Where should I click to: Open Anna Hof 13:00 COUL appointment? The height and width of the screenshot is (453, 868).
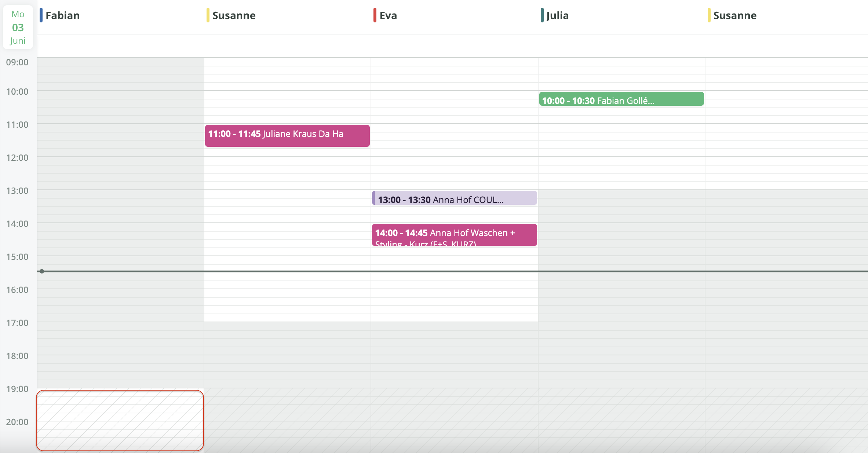pyautogui.click(x=454, y=198)
